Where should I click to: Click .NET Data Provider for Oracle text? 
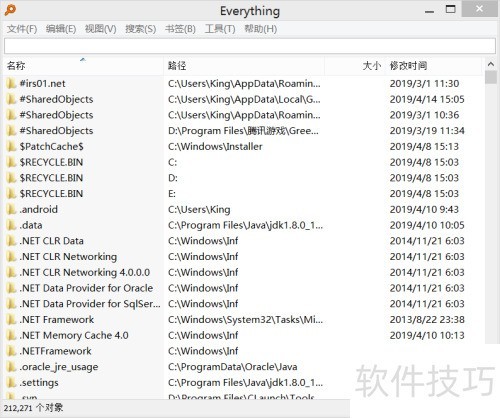[x=86, y=288]
